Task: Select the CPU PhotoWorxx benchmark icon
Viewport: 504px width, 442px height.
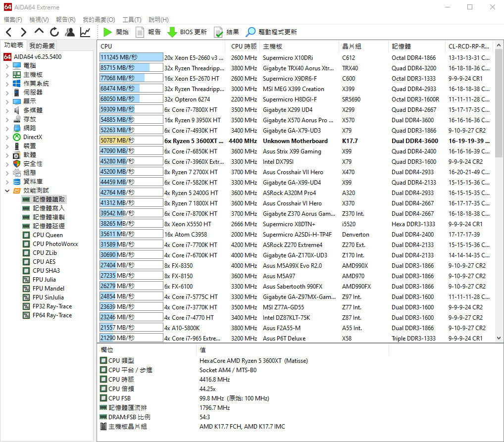Action: (x=26, y=244)
